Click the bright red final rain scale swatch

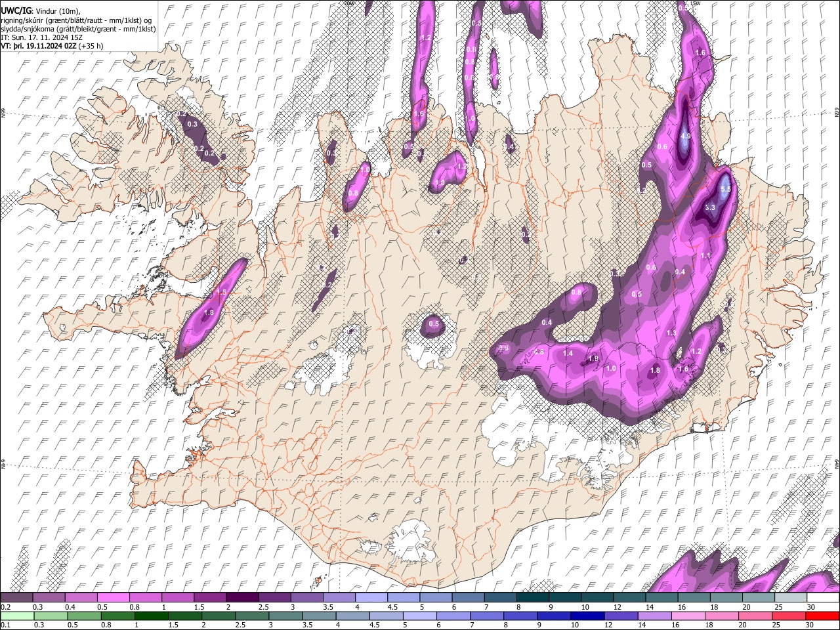[x=822, y=616]
